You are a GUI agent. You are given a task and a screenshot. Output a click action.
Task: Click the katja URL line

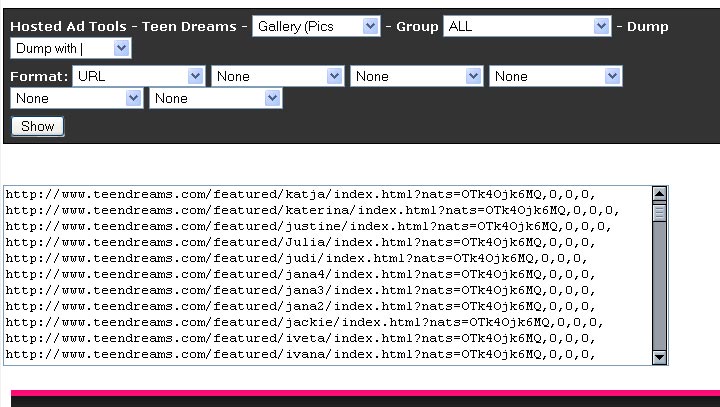click(x=300, y=194)
